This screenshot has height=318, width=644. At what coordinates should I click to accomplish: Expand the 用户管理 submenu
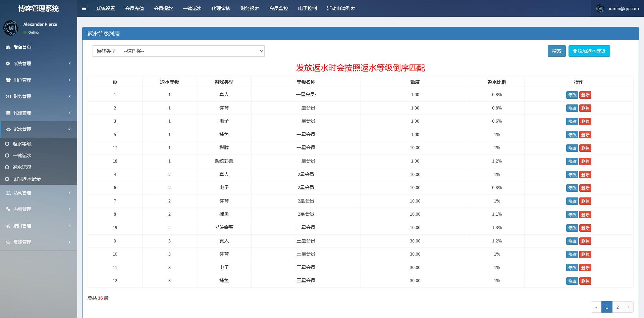39,80
